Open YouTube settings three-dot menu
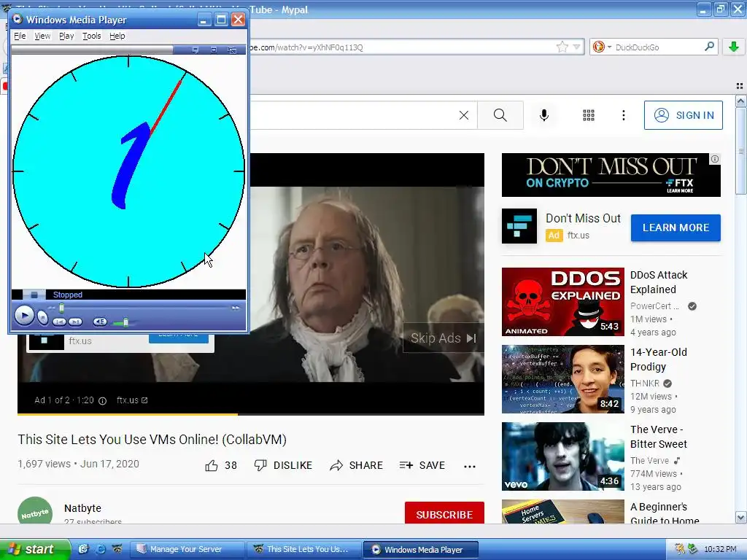 click(x=623, y=115)
